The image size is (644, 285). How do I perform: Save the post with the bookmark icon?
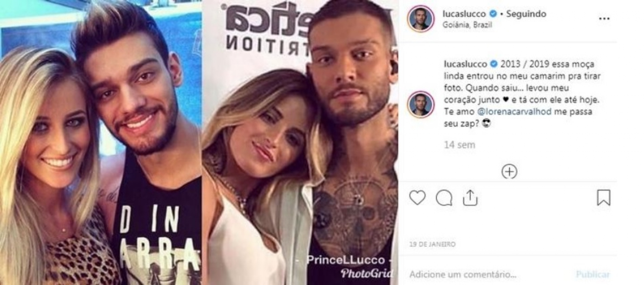pyautogui.click(x=603, y=198)
